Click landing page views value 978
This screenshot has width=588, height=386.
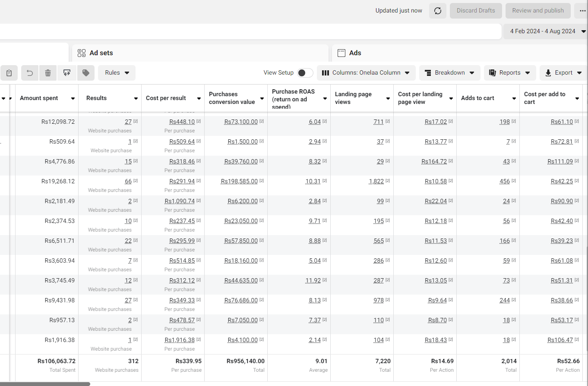[x=379, y=301]
